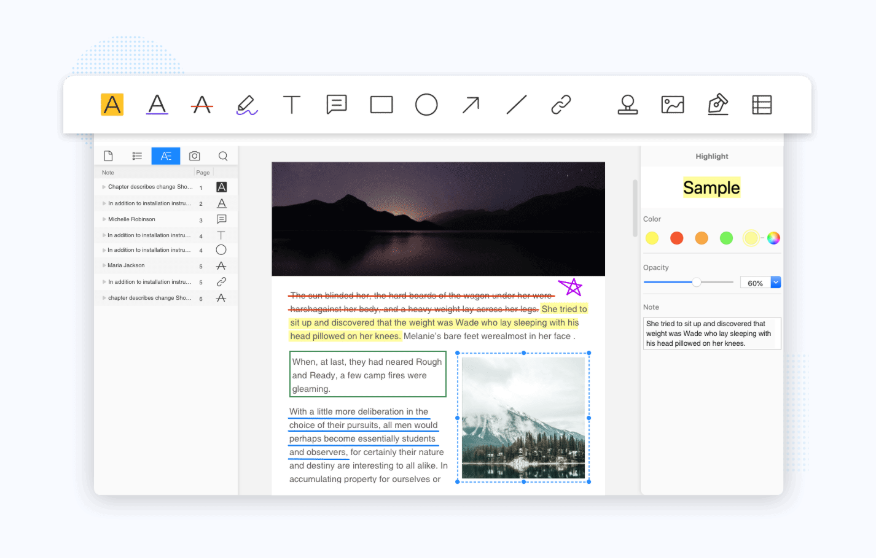The image size is (876, 558).
Task: Click link icon in page 5 row
Action: (221, 282)
